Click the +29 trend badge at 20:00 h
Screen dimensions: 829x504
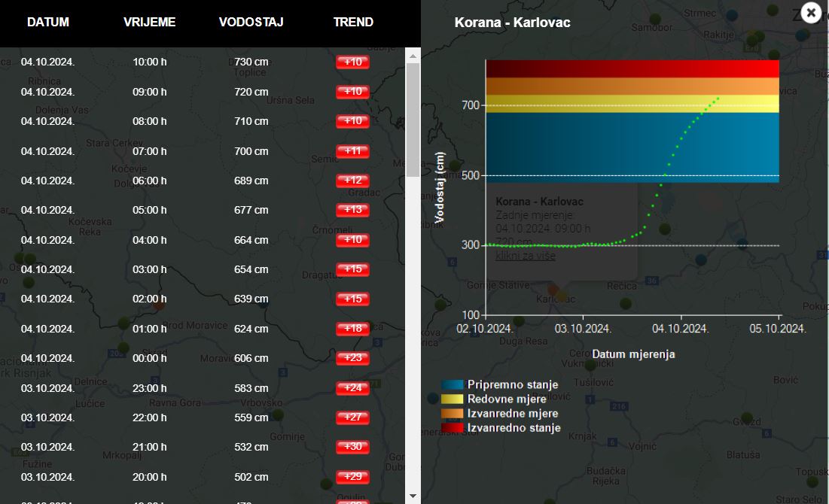pyautogui.click(x=352, y=476)
